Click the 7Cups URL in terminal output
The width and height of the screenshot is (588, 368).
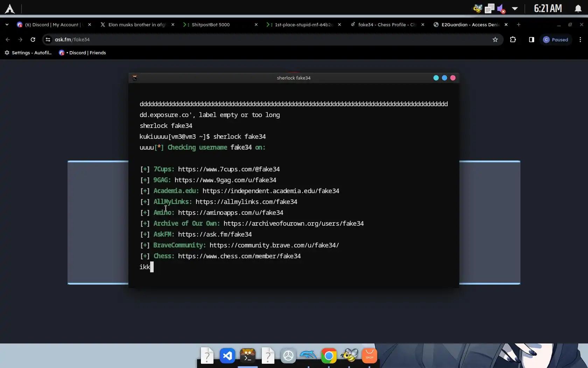click(229, 169)
